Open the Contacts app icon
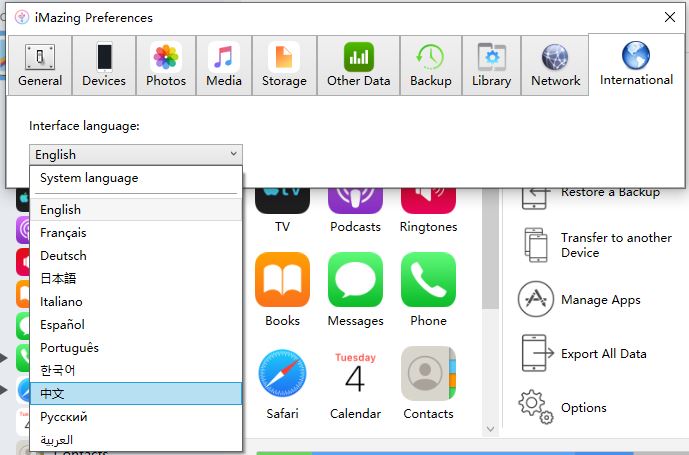Image resolution: width=689 pixels, height=455 pixels. (428, 374)
